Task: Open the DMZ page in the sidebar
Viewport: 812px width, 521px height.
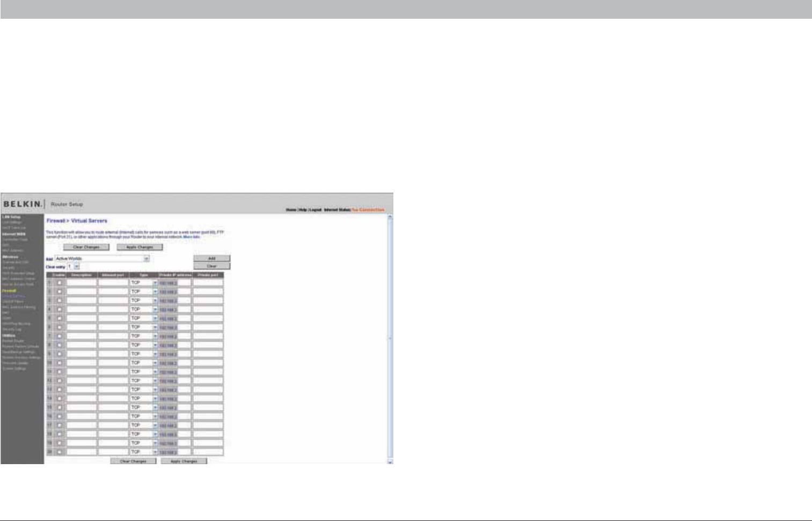Action: [x=6, y=318]
